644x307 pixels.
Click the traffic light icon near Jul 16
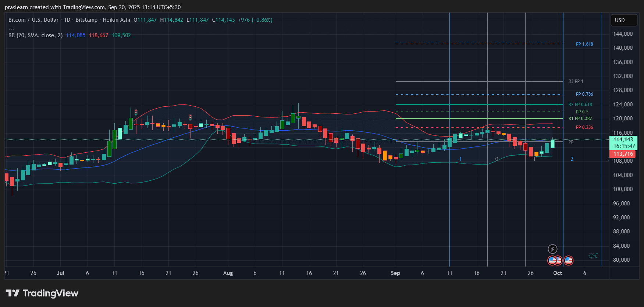pyautogui.click(x=136, y=112)
